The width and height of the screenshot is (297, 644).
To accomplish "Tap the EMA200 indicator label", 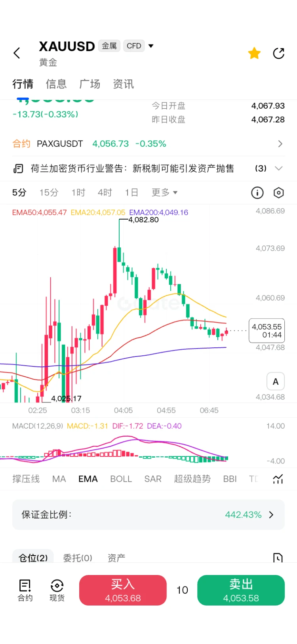I will point(158,213).
